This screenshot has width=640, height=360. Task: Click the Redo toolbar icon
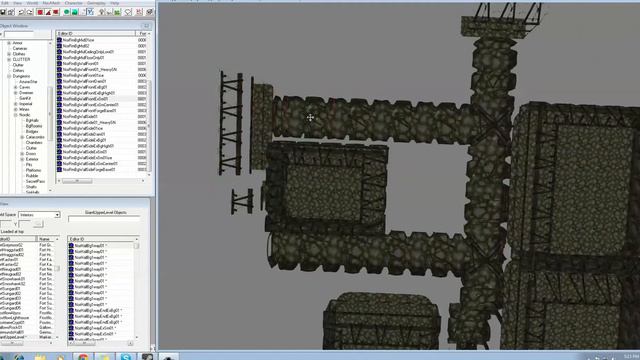pyautogui.click(x=29, y=12)
